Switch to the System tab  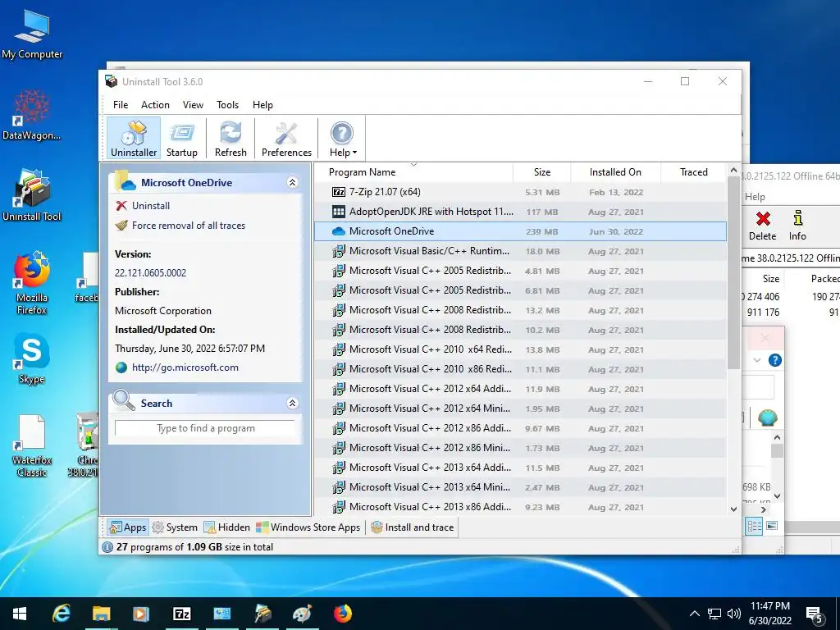[x=175, y=527]
